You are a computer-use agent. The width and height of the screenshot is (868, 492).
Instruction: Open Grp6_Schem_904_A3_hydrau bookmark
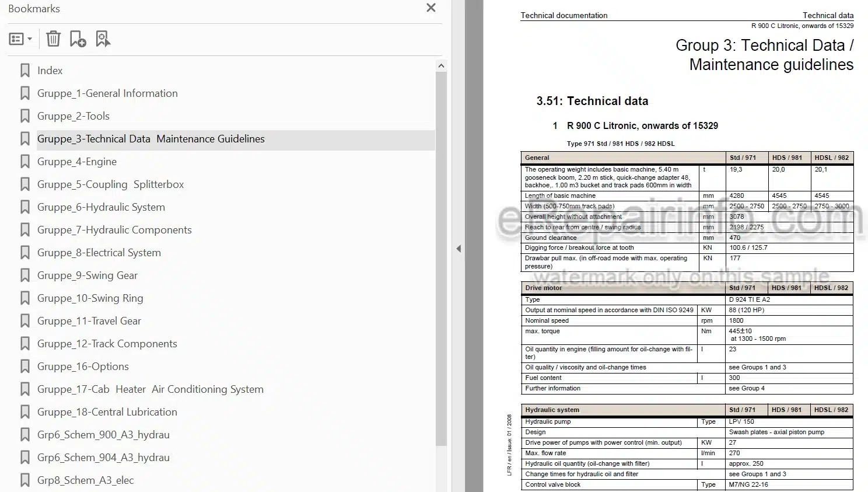[103, 458]
